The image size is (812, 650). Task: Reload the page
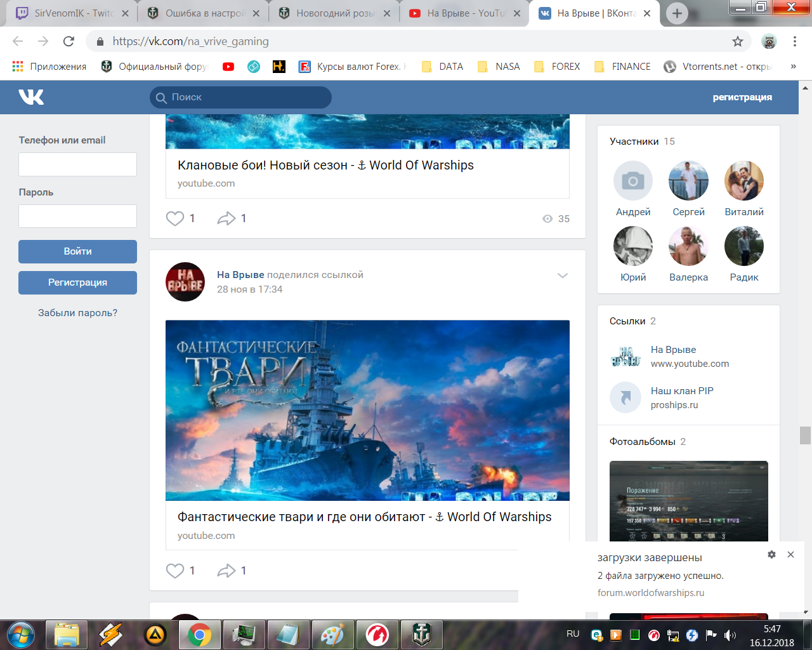point(69,41)
